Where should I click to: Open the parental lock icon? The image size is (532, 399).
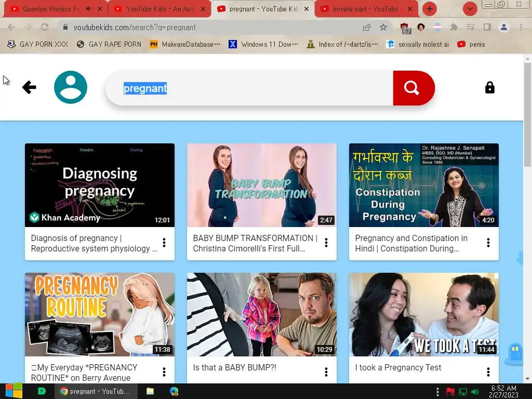489,87
